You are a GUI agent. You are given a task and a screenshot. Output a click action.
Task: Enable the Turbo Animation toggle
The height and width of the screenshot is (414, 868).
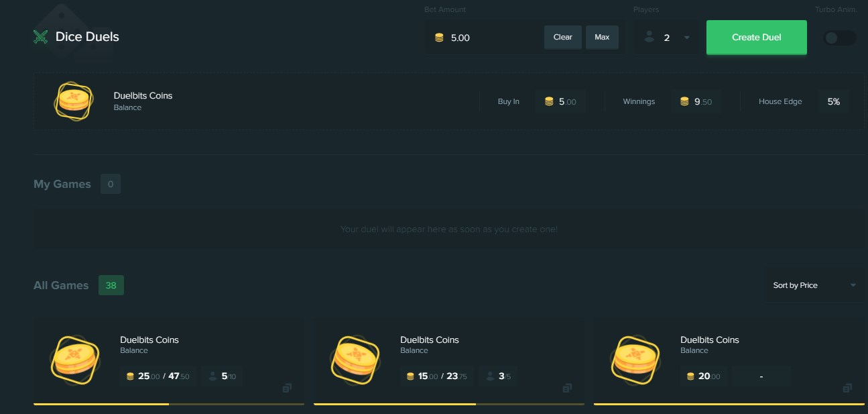click(x=839, y=38)
